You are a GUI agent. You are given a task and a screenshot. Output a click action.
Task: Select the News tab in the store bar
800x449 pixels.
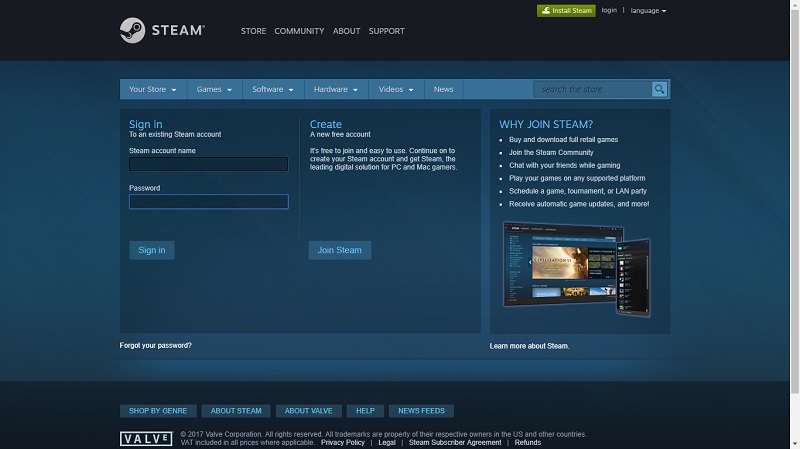(443, 89)
